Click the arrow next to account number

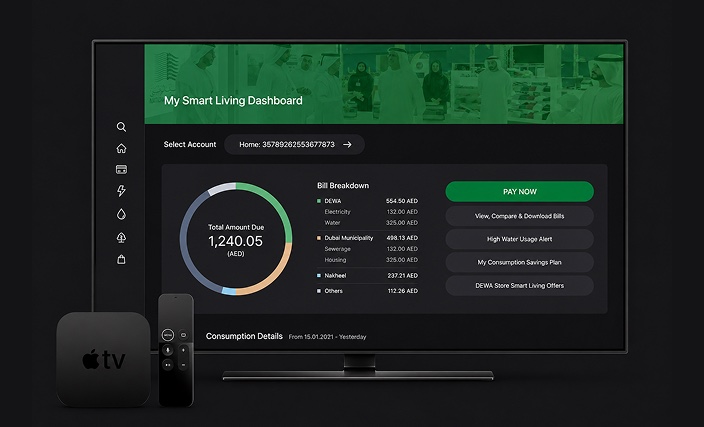[x=347, y=145]
